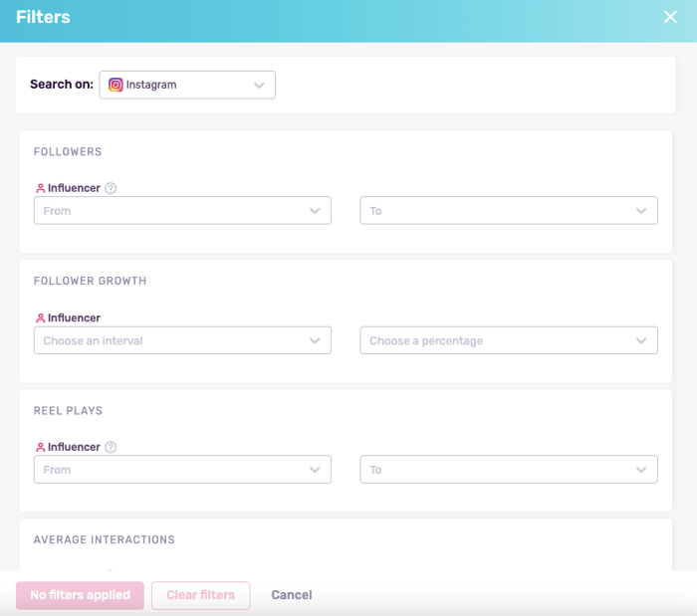Click the person icon under Reel Plays heading
697x616 pixels.
point(40,447)
